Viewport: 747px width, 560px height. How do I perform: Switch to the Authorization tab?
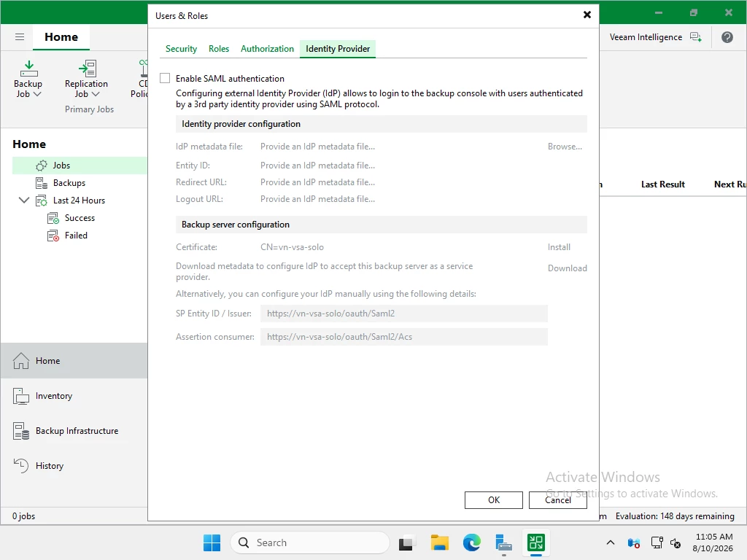click(x=267, y=49)
